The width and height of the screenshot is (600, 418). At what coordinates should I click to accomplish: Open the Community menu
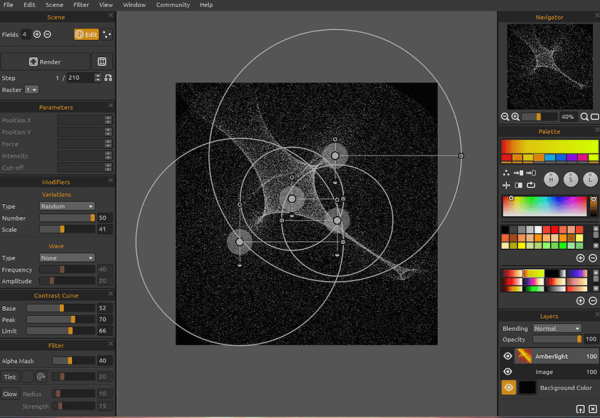[173, 5]
